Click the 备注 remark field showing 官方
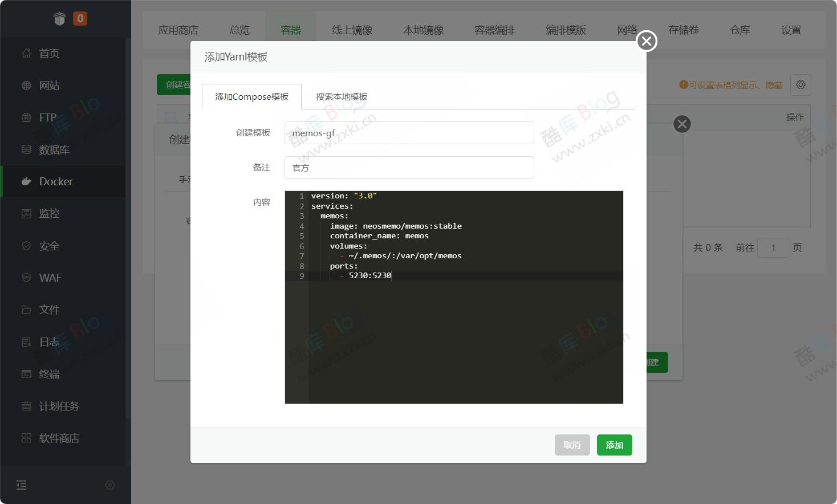This screenshot has width=837, height=504. [409, 167]
